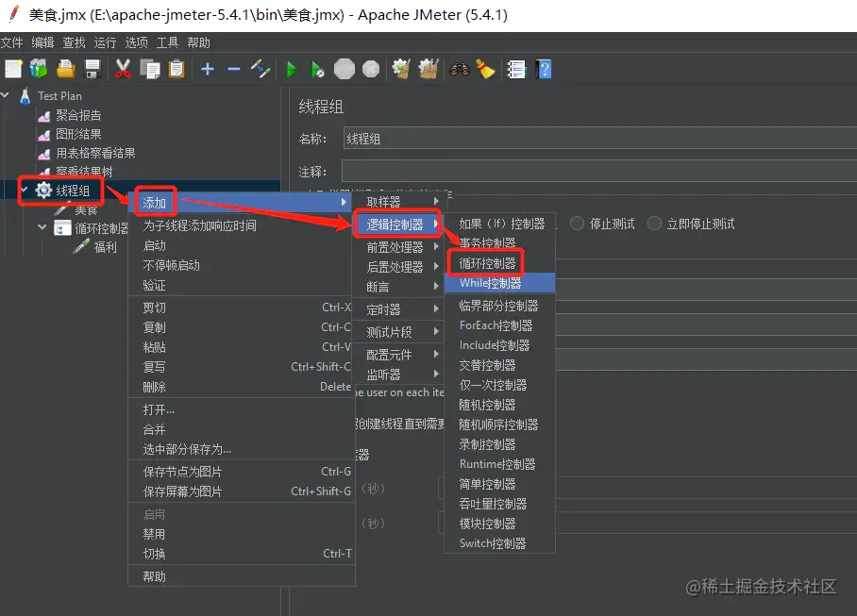Click the Save floppy disk icon

(92, 70)
